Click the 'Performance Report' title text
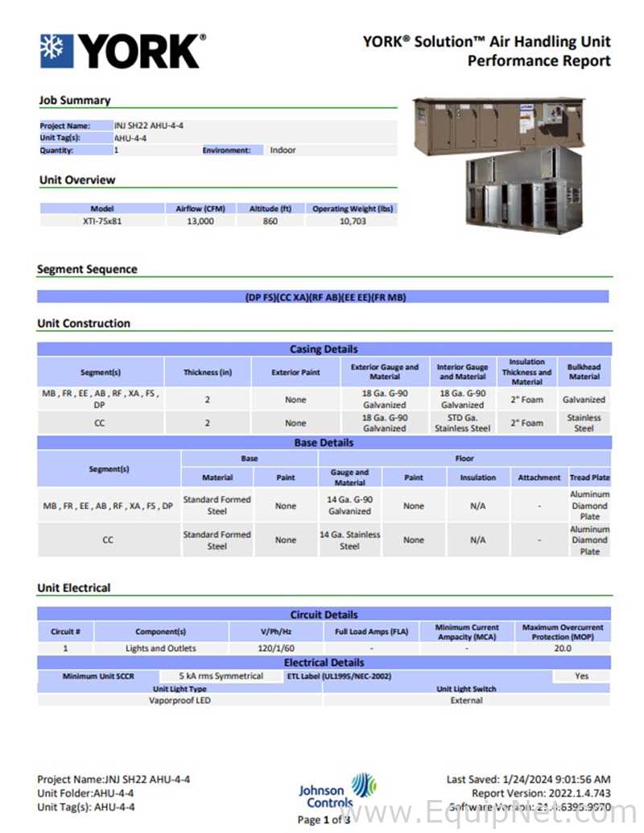644x833 pixels. point(539,60)
